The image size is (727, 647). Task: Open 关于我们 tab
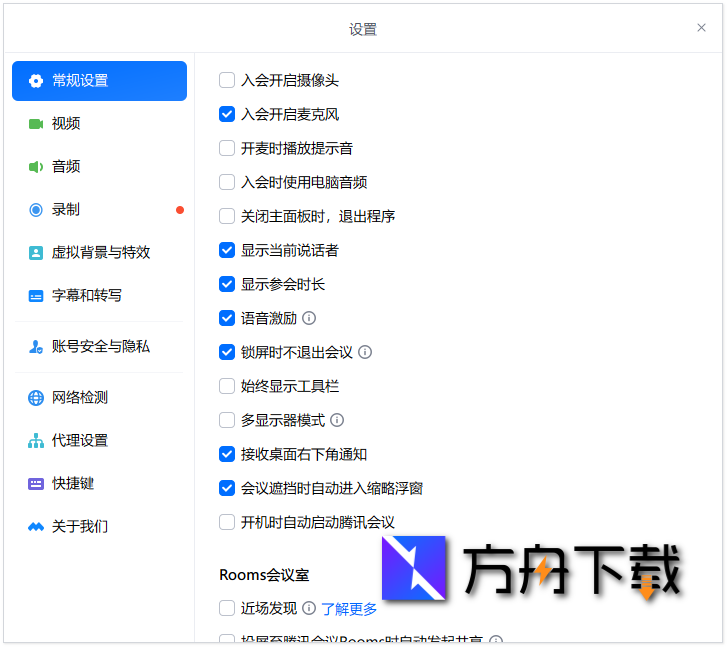coord(99,527)
